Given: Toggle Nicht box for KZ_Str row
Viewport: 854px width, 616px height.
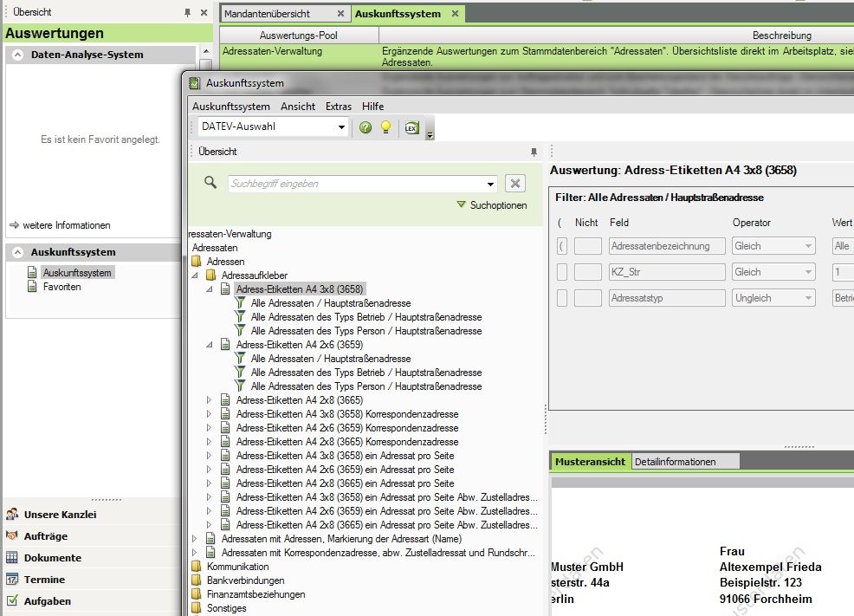Looking at the screenshot, I should pyautogui.click(x=588, y=272).
